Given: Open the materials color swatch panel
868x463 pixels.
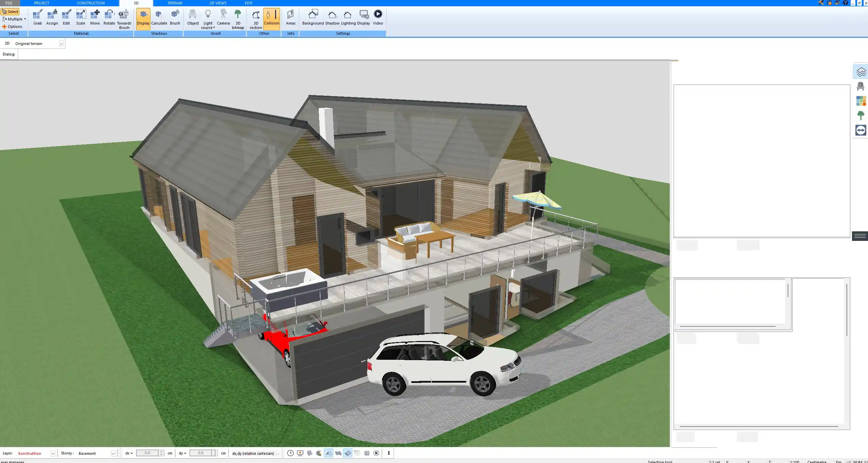Looking at the screenshot, I should click(861, 100).
